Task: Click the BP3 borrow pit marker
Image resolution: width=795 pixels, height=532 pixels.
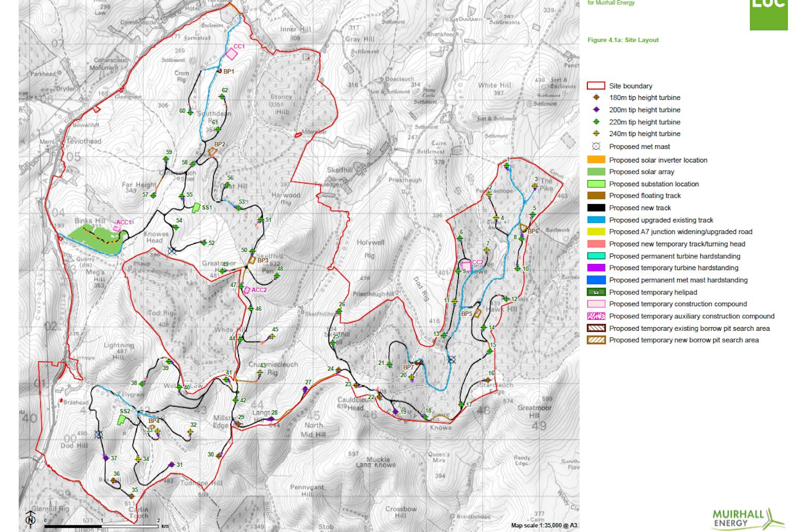Action: pos(252,261)
